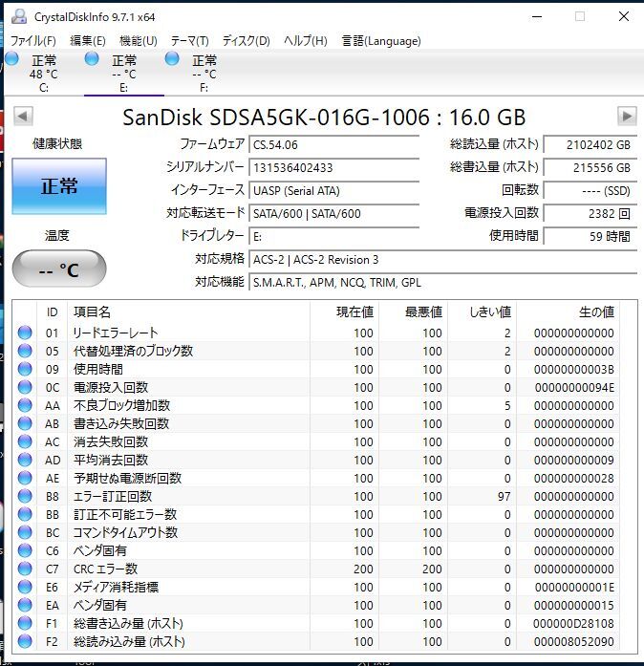Open the ファイル(F) menu

click(x=32, y=41)
